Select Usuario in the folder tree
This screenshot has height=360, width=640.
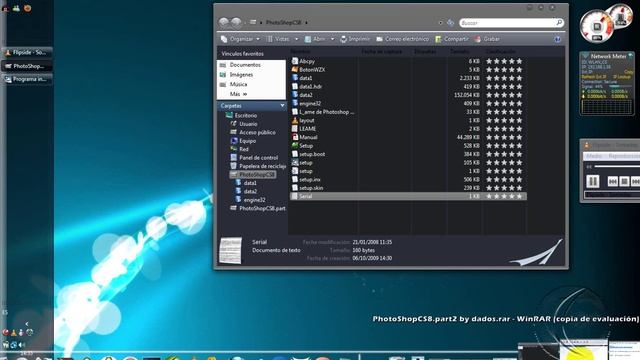pos(244,124)
